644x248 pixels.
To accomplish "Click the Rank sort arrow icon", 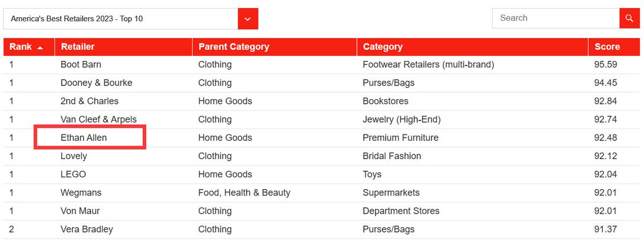I will pyautogui.click(x=40, y=47).
